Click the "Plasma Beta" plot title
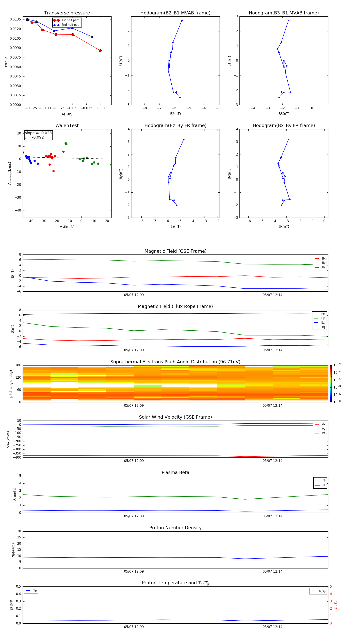This screenshot has height=644, width=351. pyautogui.click(x=175, y=473)
